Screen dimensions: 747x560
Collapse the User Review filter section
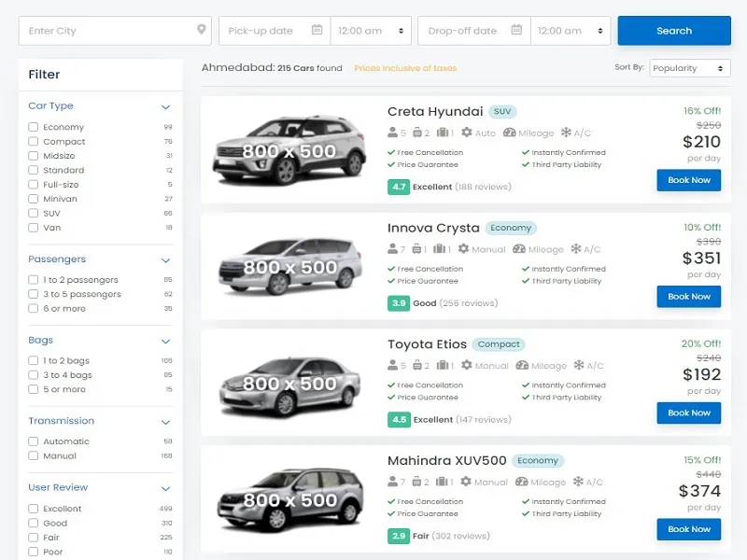[165, 488]
